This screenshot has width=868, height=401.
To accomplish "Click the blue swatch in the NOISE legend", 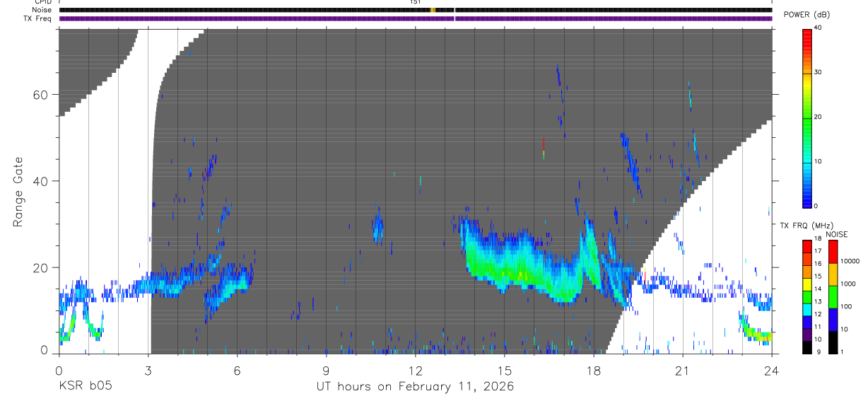I will [833, 319].
